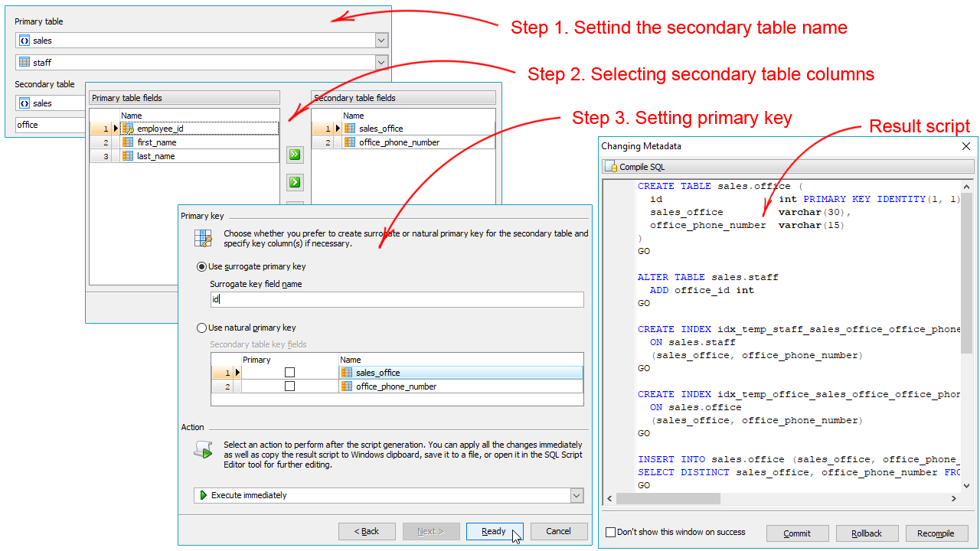Click the Rollback button
980x551 pixels.
pyautogui.click(x=867, y=533)
